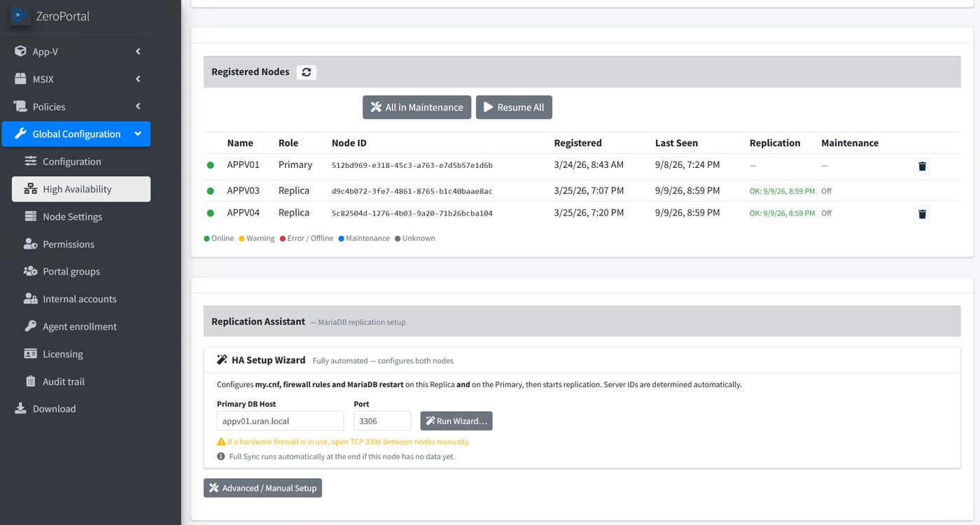Click the APPV03 node name
This screenshot has height=525, width=980.
pos(243,190)
